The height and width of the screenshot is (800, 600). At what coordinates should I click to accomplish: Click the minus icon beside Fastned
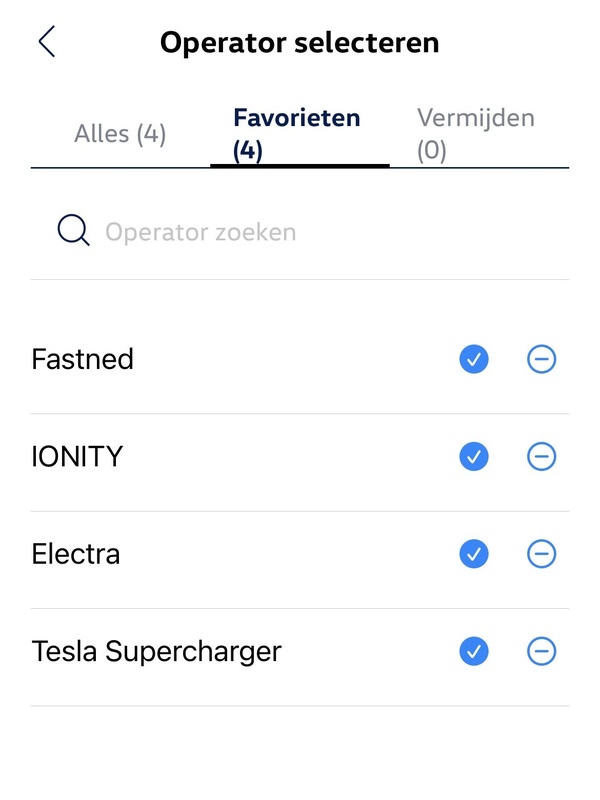[539, 359]
